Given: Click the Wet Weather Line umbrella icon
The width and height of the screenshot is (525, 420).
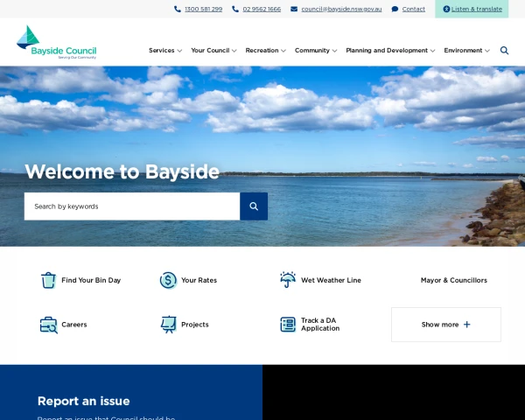Looking at the screenshot, I should (x=288, y=280).
